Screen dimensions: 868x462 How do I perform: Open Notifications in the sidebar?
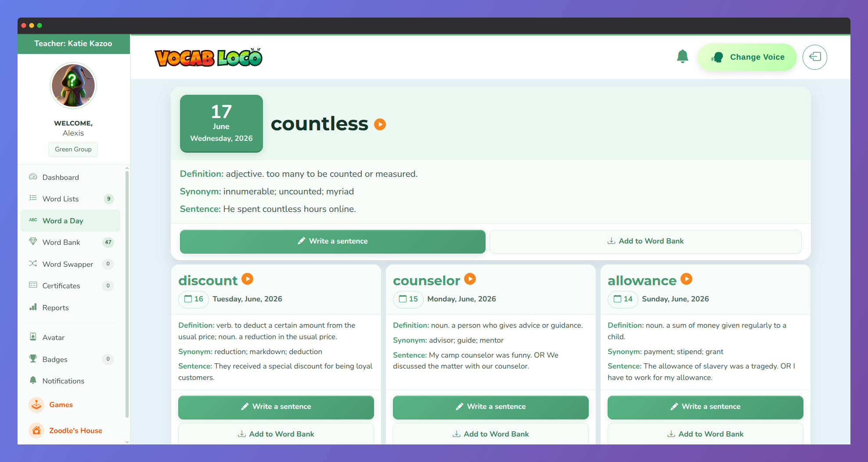[70, 381]
